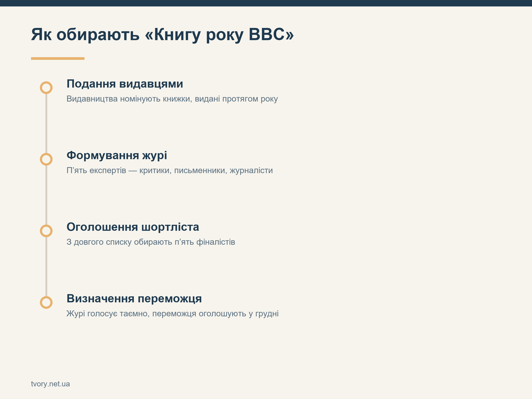Viewport: 532px width, 399px height.
Task: Open the footer link tvory.net.ua
Action: click(x=51, y=384)
